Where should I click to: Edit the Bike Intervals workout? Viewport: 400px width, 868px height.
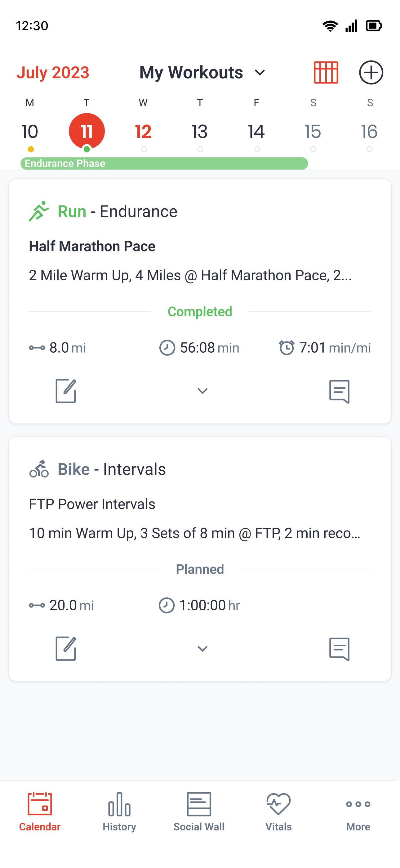coord(66,649)
